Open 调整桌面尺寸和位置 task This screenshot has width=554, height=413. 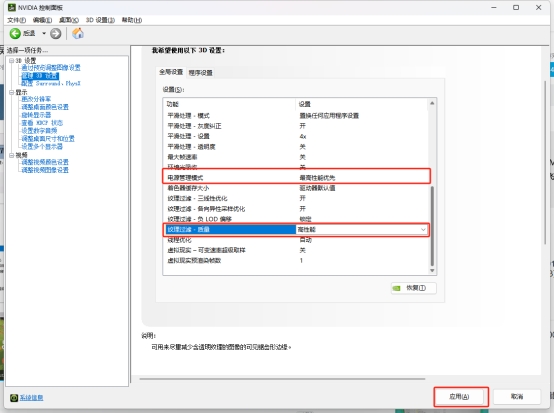tap(48, 138)
